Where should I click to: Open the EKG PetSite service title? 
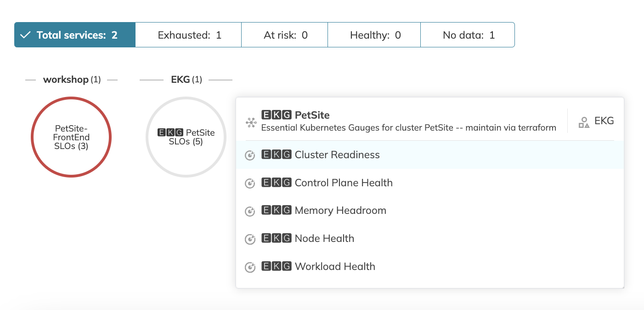coord(295,115)
